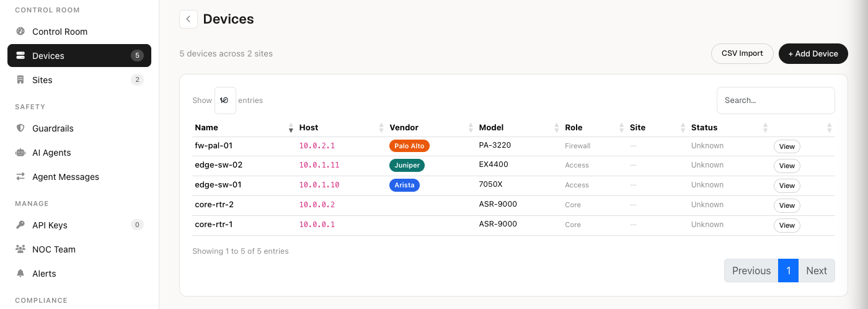View details for core-rtr-1

point(787,225)
